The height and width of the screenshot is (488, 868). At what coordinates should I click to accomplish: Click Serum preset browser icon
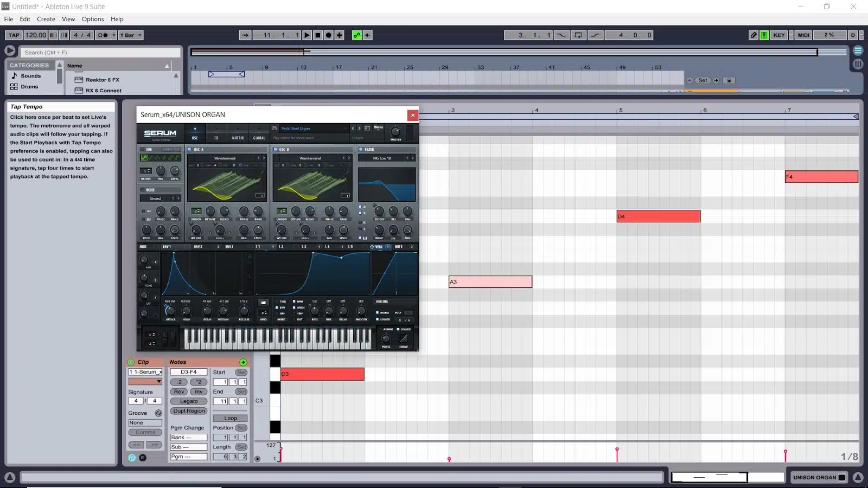(x=367, y=129)
